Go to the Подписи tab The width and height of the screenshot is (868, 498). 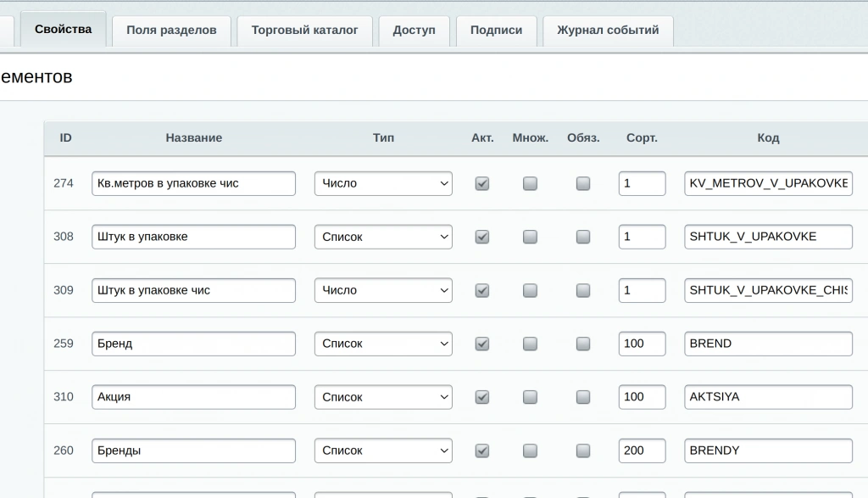click(496, 31)
